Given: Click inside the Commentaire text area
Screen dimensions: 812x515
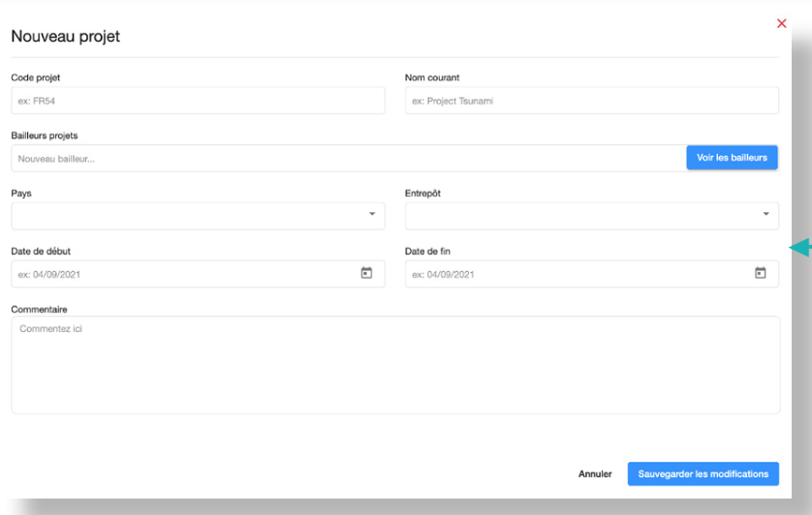Looking at the screenshot, I should (395, 365).
